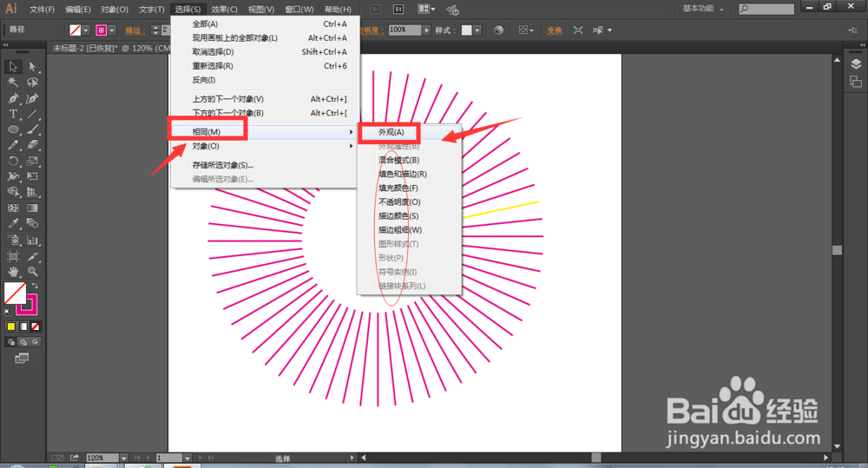
Task: Select the Magic Wand tool
Action: (13, 82)
